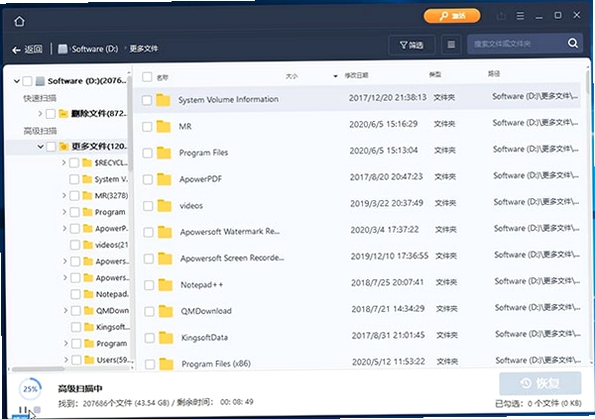
Task: Open the hamburger menu icon
Action: [x=520, y=16]
